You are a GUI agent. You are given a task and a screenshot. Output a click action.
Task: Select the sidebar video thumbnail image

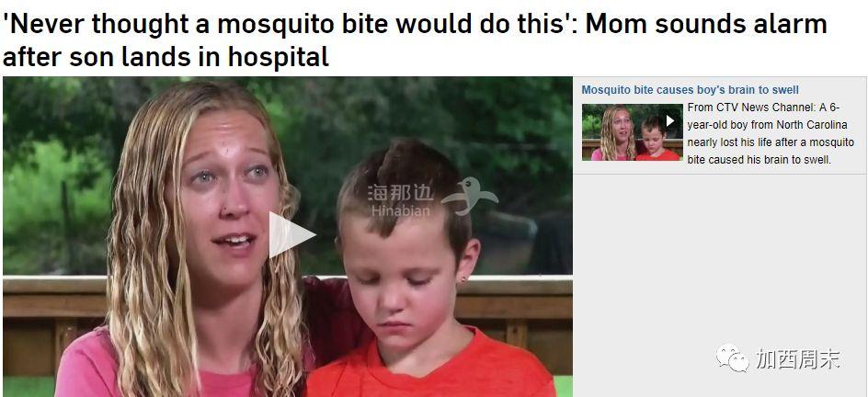coord(633,132)
